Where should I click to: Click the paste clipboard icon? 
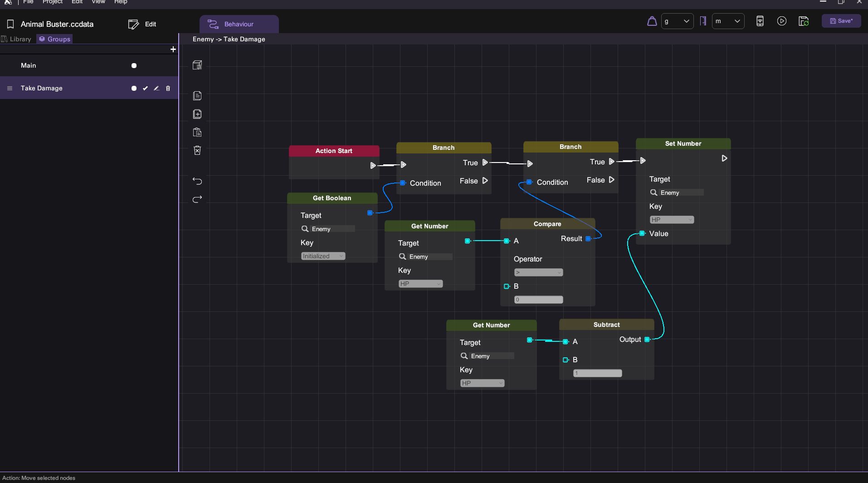coord(197,133)
